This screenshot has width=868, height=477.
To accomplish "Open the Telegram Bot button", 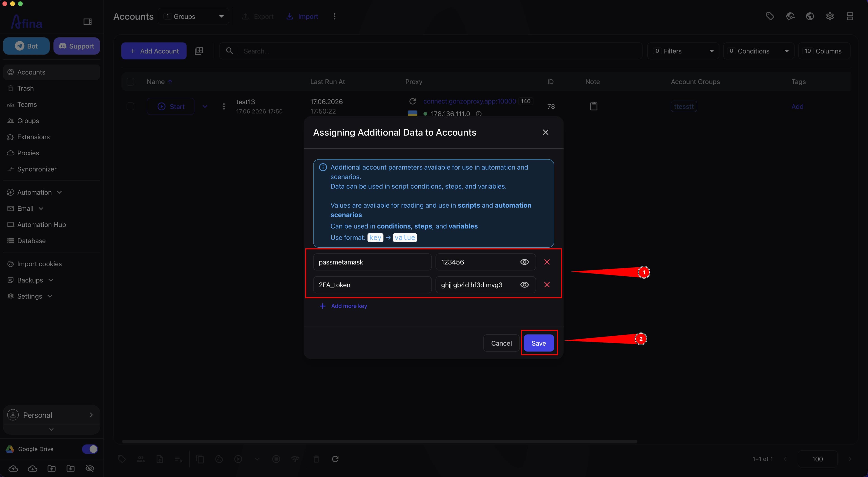I will tap(26, 46).
